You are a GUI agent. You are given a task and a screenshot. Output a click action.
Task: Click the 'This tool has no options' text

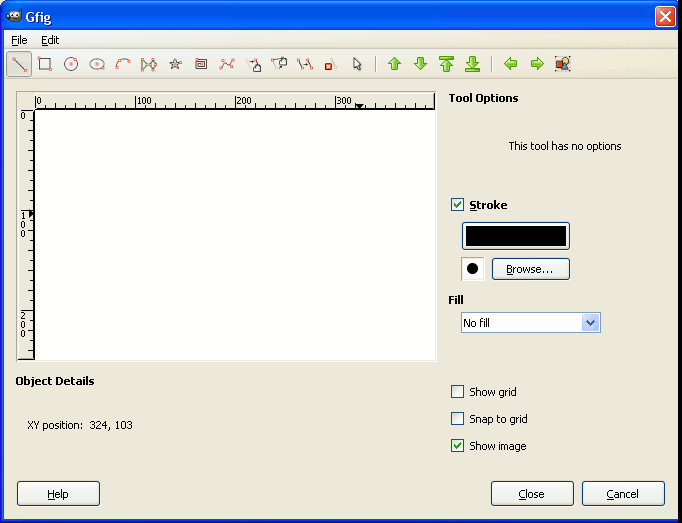(565, 146)
